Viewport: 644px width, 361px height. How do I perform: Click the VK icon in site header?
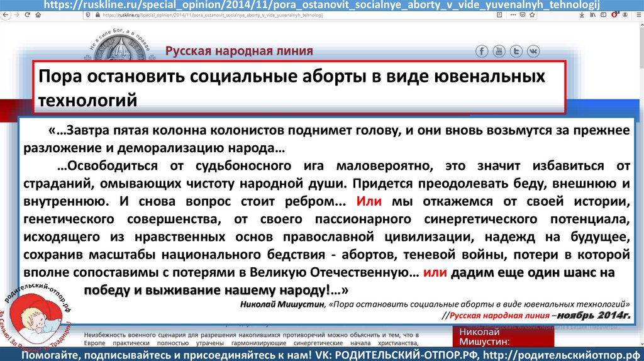(x=533, y=52)
